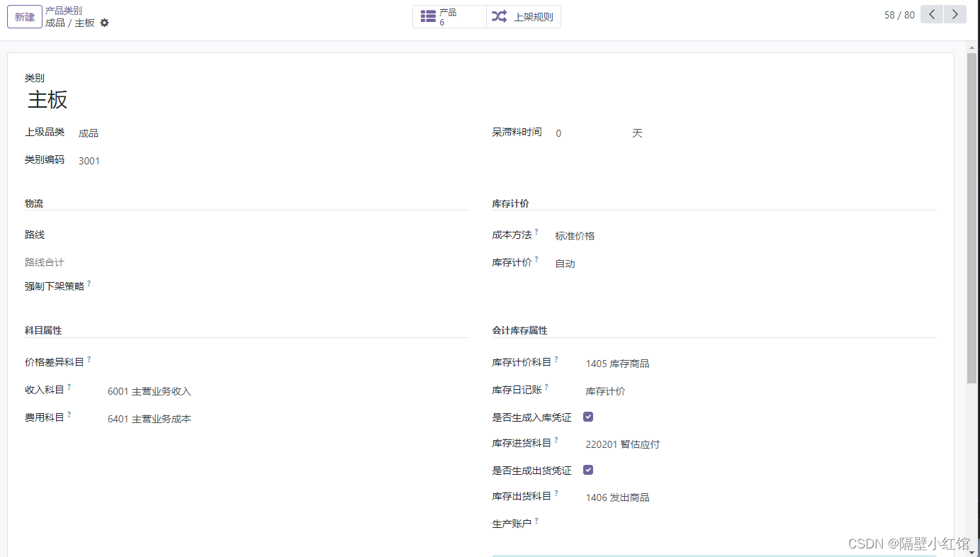Click the help mark next to 成本方法

(x=536, y=232)
